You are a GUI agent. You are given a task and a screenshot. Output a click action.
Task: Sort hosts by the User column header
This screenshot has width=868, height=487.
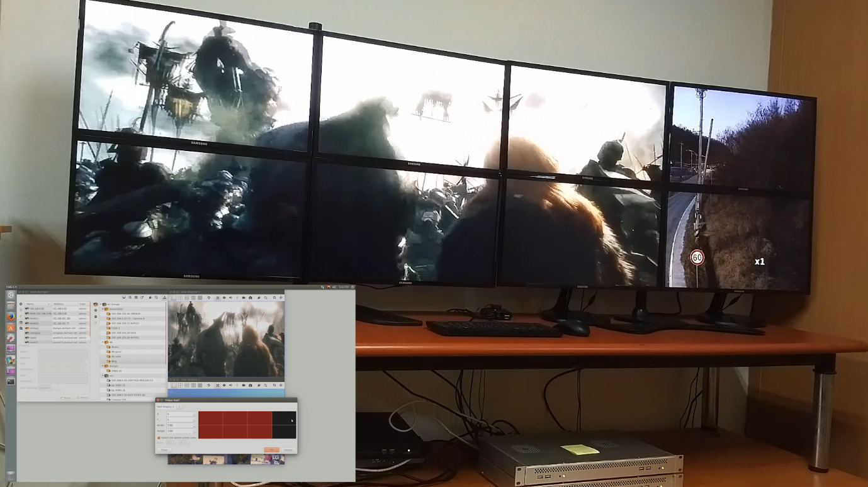(84, 304)
